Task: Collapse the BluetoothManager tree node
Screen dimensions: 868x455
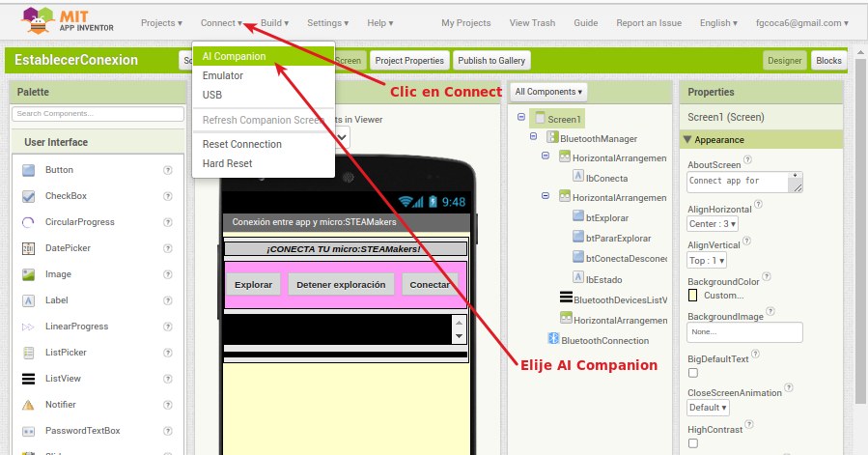Action: click(533, 136)
